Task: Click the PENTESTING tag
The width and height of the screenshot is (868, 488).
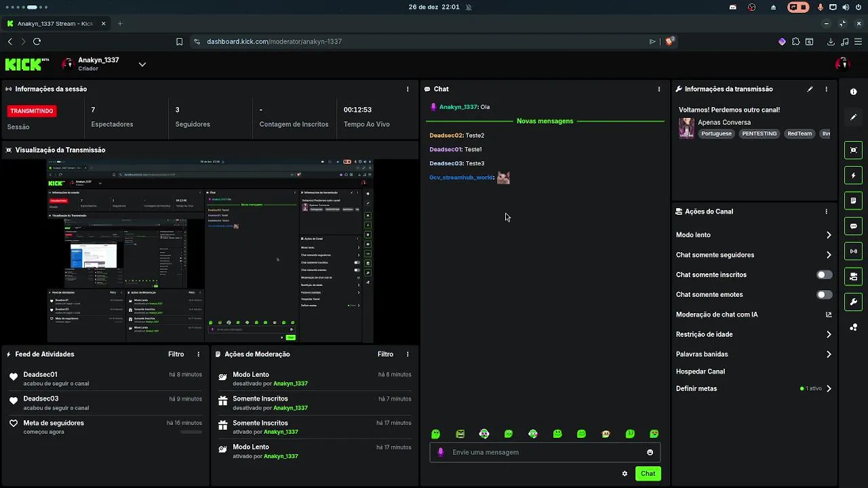Action: click(759, 134)
